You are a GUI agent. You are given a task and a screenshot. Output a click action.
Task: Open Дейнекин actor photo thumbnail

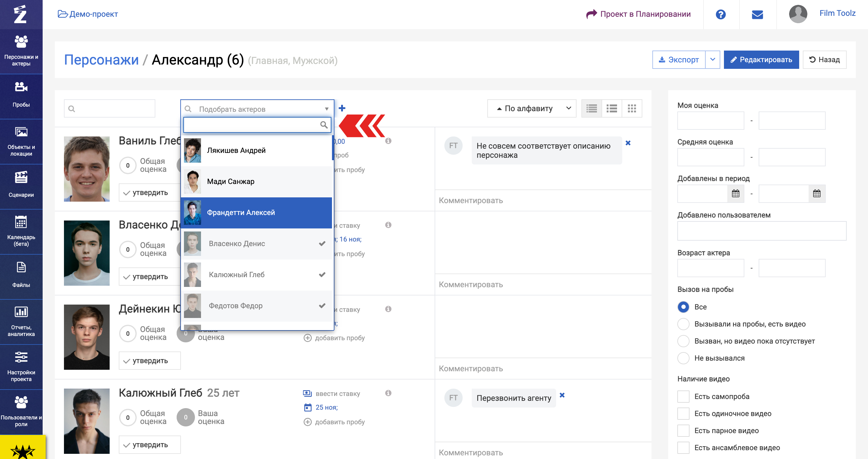tap(86, 337)
